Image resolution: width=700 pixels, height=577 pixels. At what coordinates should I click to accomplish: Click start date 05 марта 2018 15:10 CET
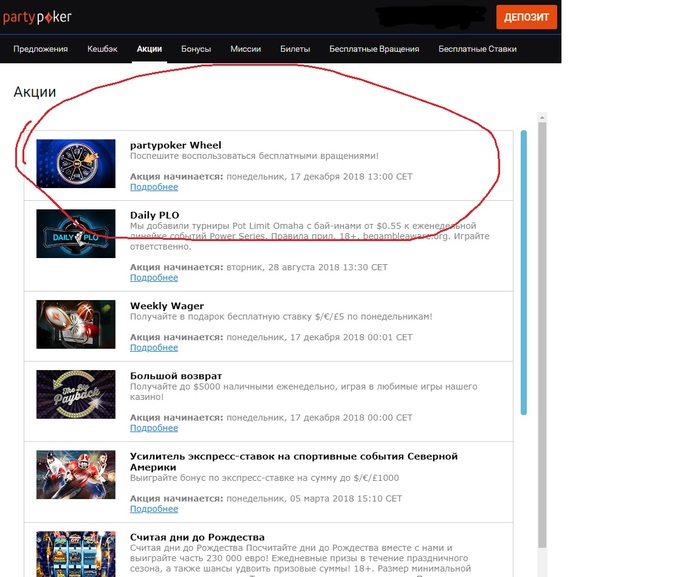314,498
